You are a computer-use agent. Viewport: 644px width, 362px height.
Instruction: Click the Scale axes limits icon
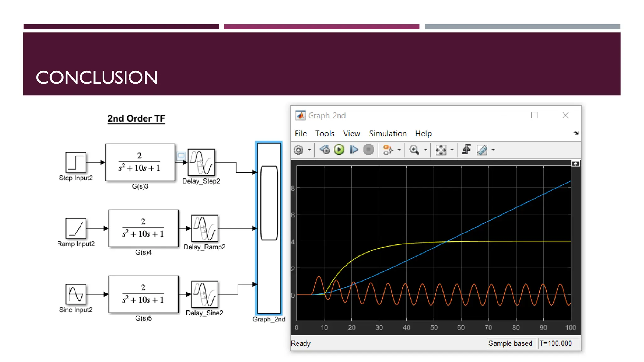[441, 150]
